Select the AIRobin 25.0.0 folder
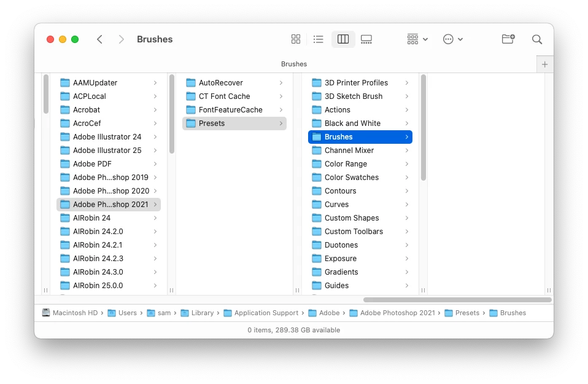This screenshot has height=384, width=588. click(x=109, y=285)
